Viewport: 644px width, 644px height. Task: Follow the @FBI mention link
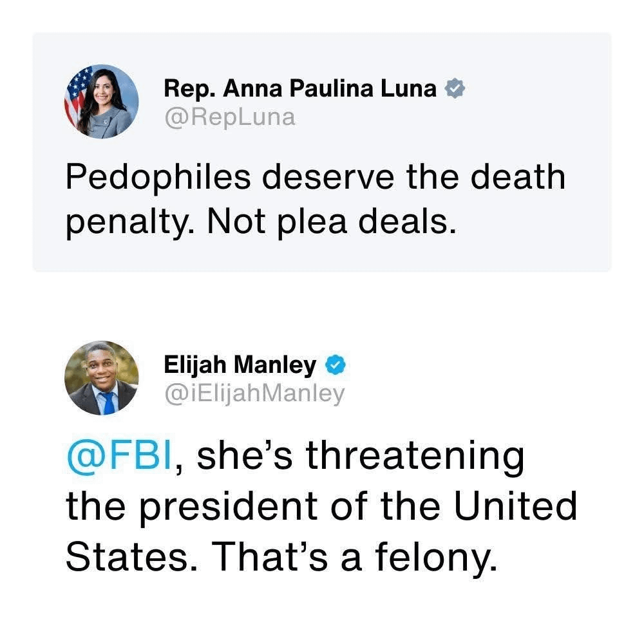click(119, 456)
